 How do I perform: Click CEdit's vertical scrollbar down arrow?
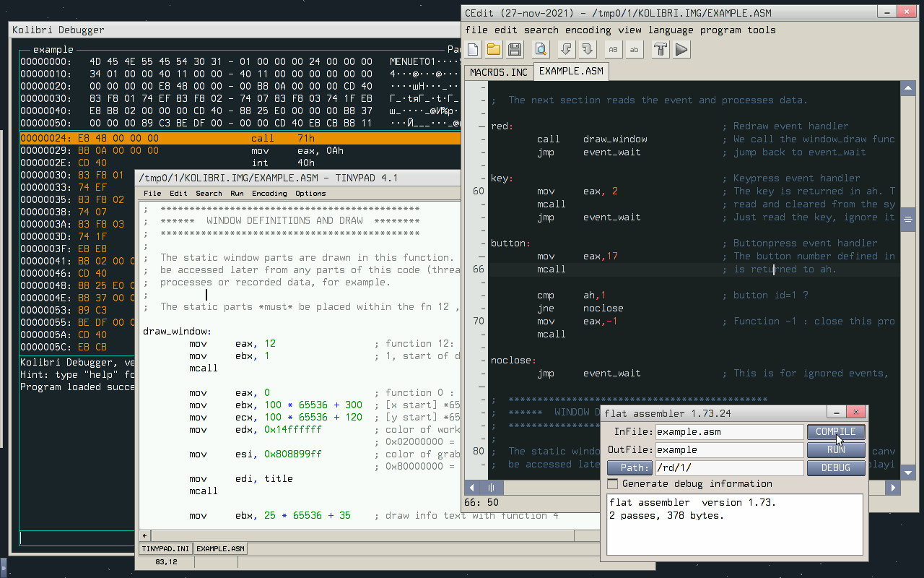coord(907,473)
